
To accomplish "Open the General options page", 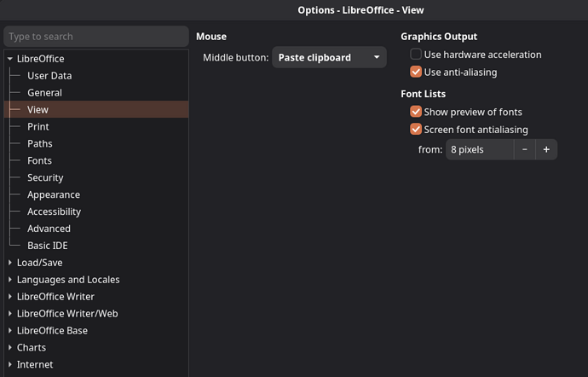I will click(44, 93).
